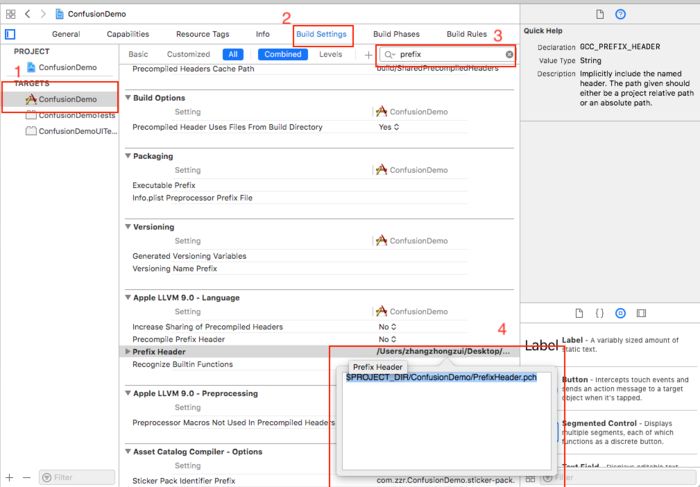Go back with the left chevron
The width and height of the screenshot is (700, 487).
pyautogui.click(x=28, y=14)
